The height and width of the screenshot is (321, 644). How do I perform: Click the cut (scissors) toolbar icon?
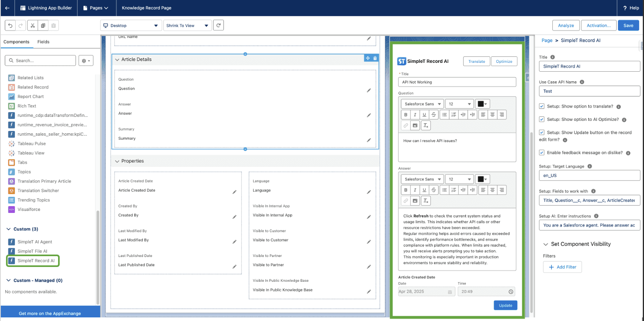(x=33, y=26)
